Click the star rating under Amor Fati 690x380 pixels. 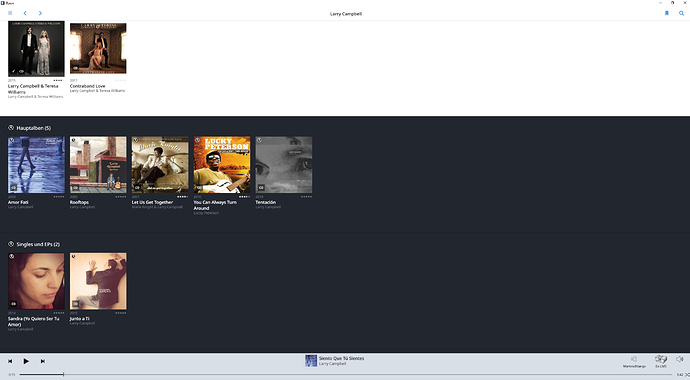(59, 197)
